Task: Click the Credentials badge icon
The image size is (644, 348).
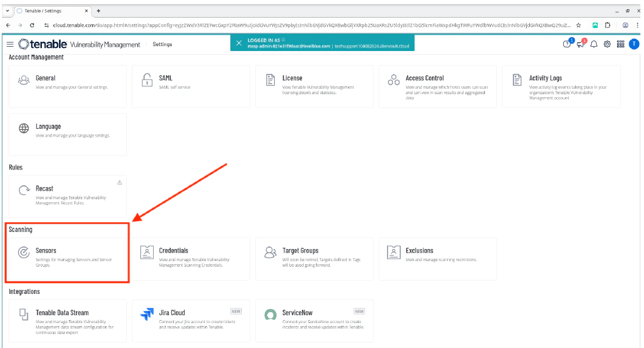Action: click(146, 252)
